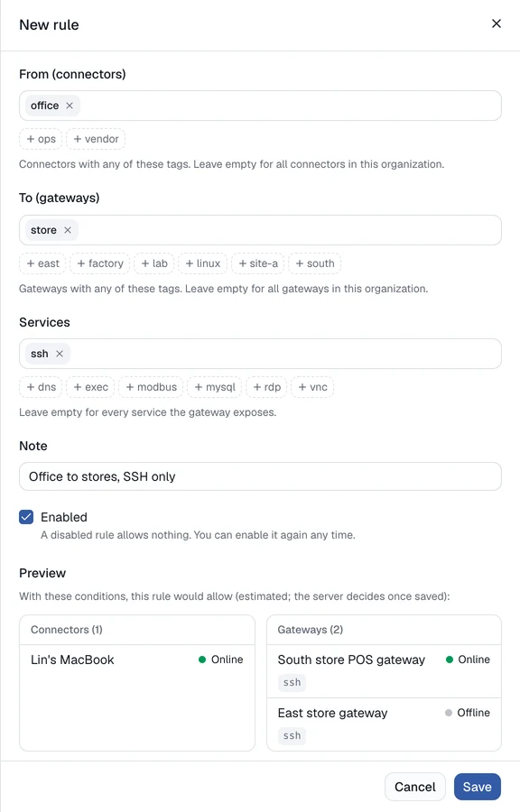
Task: Select South store POS gateway in preview
Action: (384, 671)
